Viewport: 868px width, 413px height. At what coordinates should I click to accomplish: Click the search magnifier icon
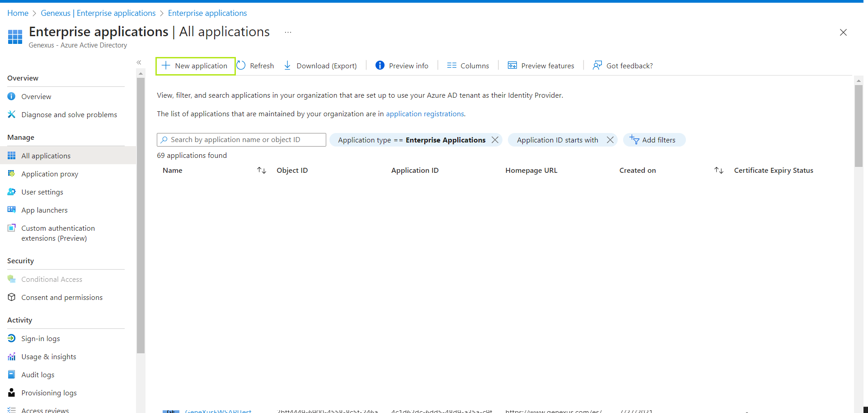pyautogui.click(x=164, y=140)
